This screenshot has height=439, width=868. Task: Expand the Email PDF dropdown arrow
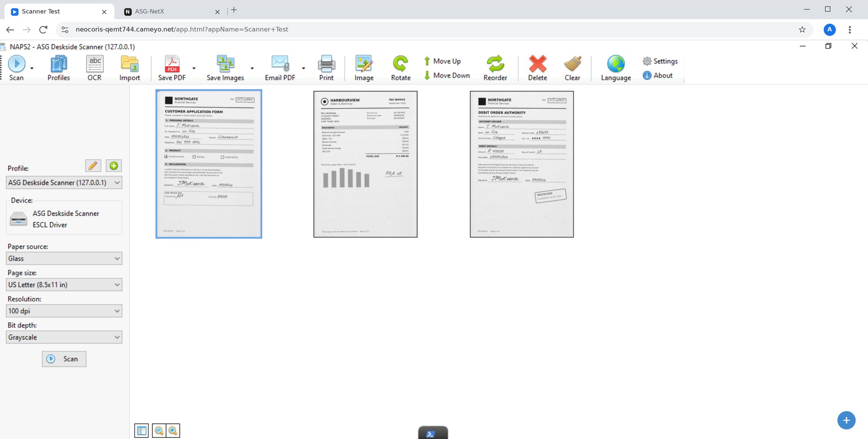click(x=304, y=68)
